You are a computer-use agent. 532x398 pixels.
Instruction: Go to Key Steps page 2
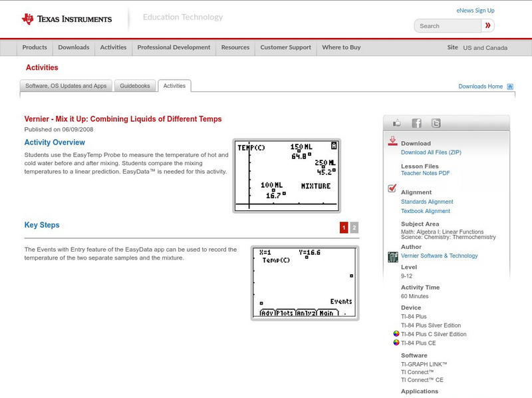354,228
